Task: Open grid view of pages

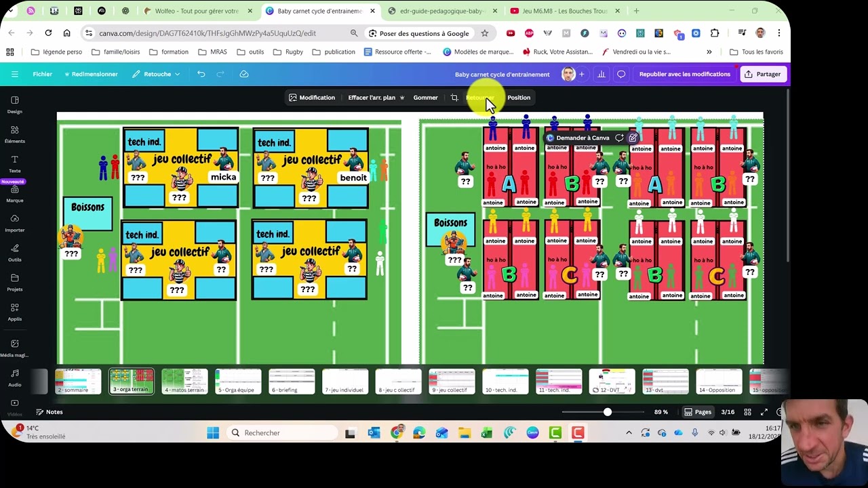Action: pos(747,412)
